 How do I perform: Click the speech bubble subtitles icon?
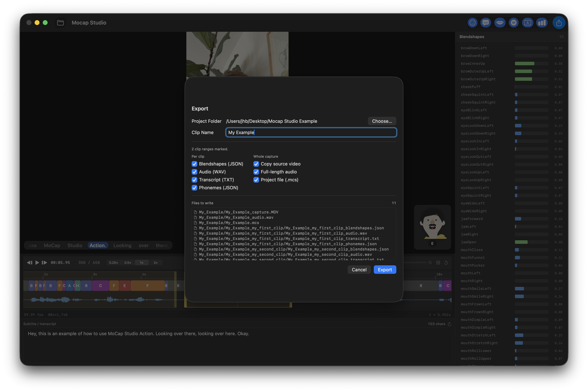486,23
